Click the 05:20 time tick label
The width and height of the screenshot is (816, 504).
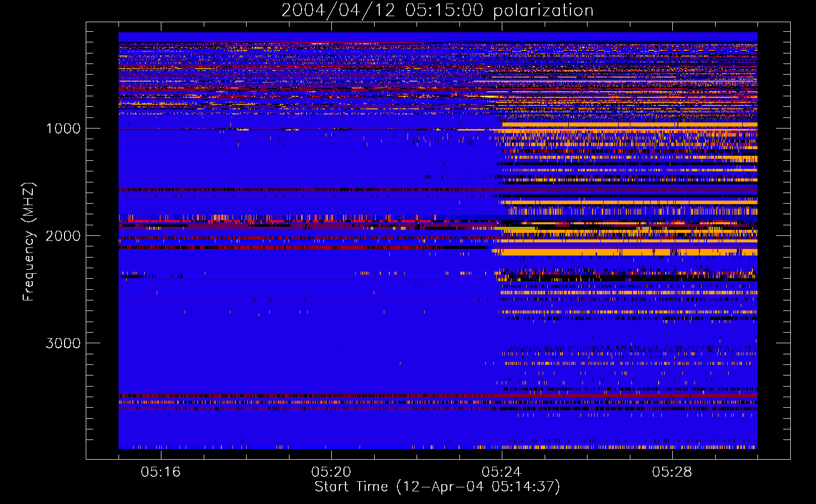click(331, 472)
